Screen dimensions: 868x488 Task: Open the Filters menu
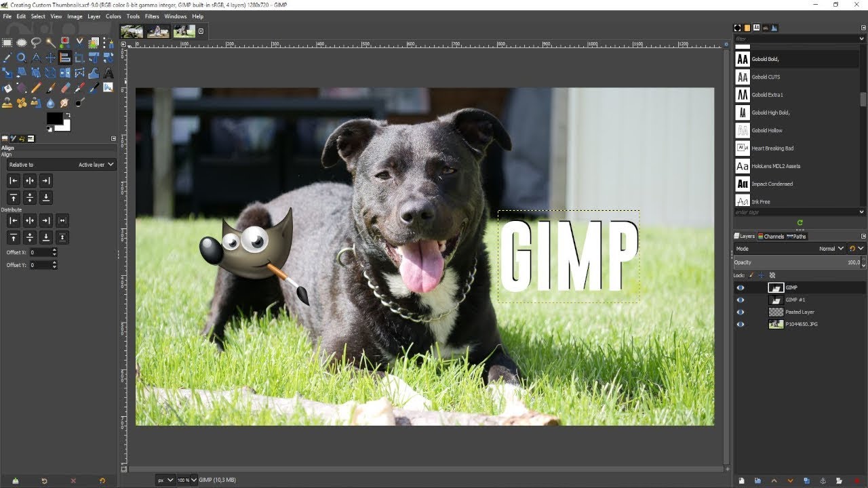click(152, 16)
